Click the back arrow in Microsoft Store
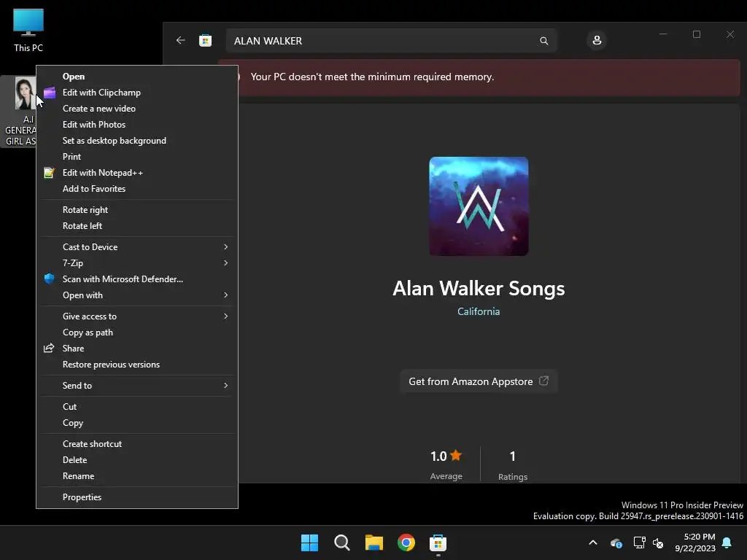 (x=181, y=41)
